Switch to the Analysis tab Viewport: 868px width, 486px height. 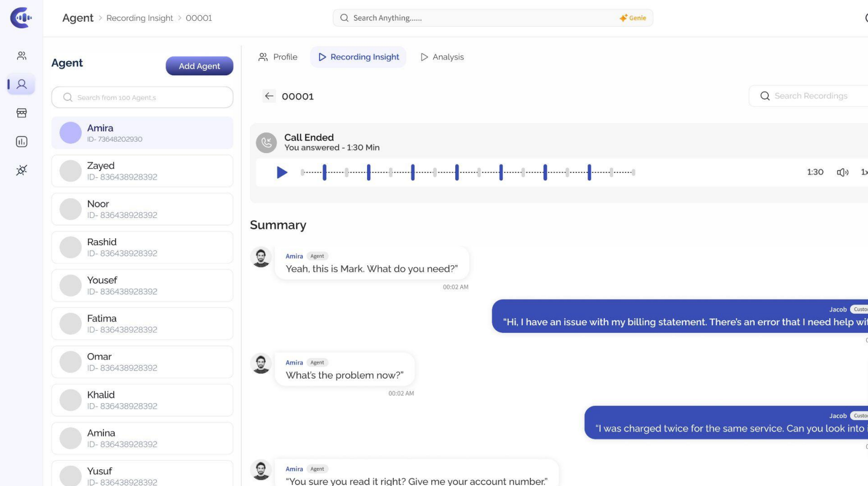click(442, 57)
